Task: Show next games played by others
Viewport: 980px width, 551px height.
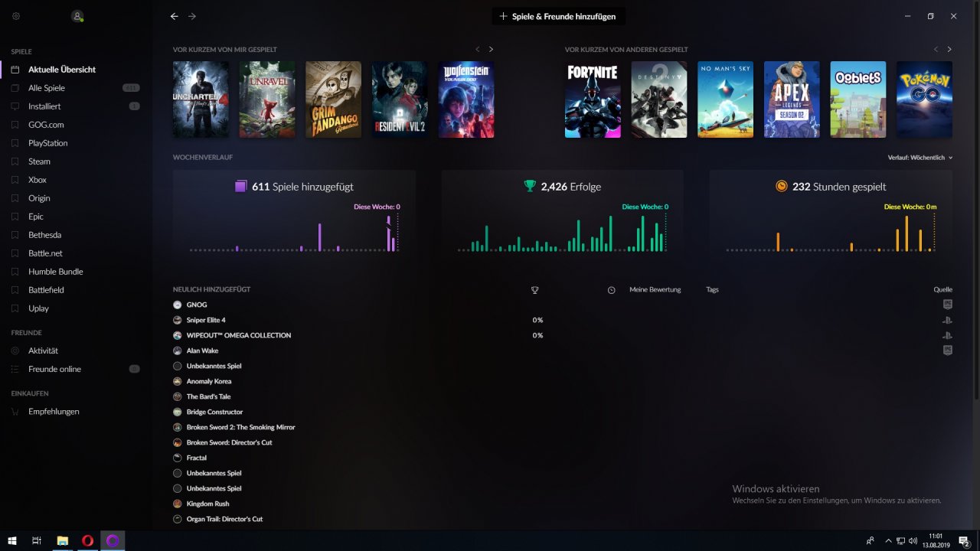Action: 949,50
